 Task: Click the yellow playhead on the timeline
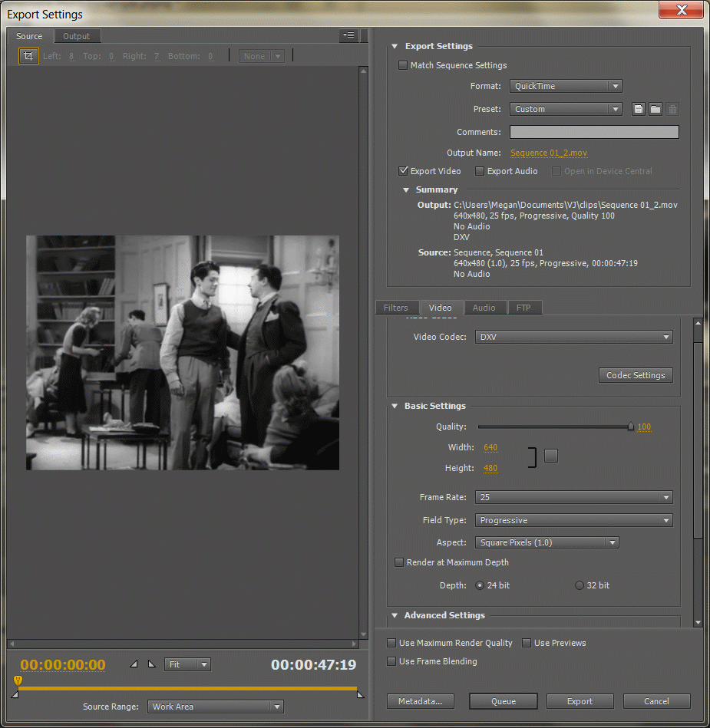pos(18,680)
